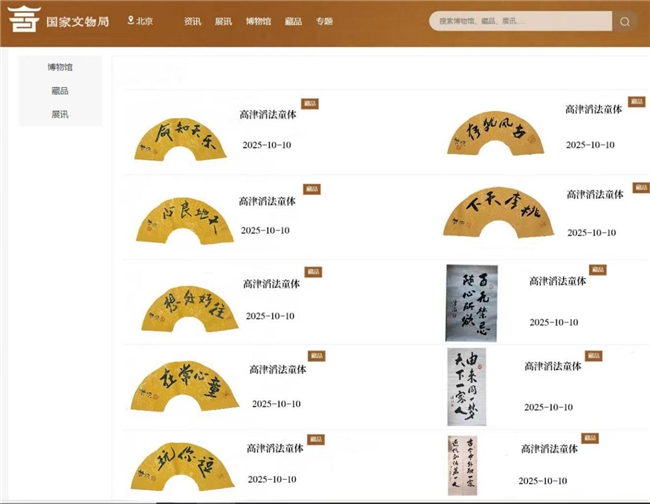Go to 展讯 in the top navigation

(x=223, y=21)
